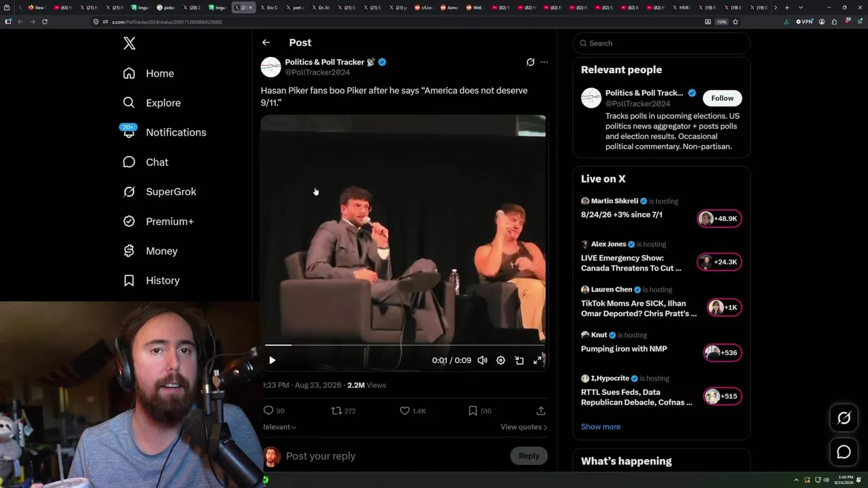This screenshot has width=868, height=488.
Task: Click Show more under Live on X
Action: (601, 427)
